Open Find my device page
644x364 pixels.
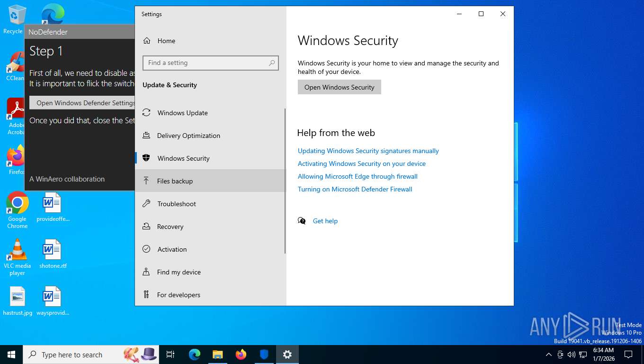coord(210,272)
